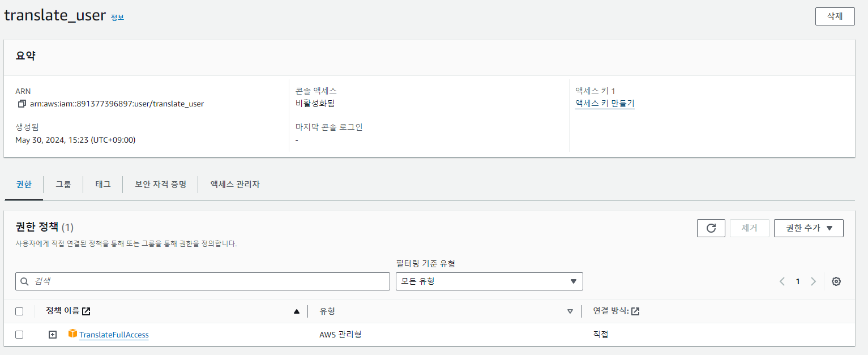Click the 정책 이름 column header

tap(62, 311)
